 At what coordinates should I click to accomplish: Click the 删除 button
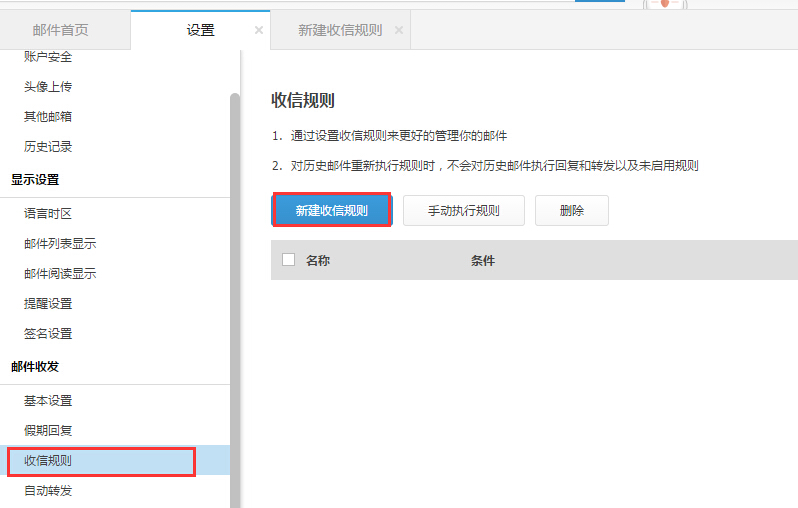[571, 211]
